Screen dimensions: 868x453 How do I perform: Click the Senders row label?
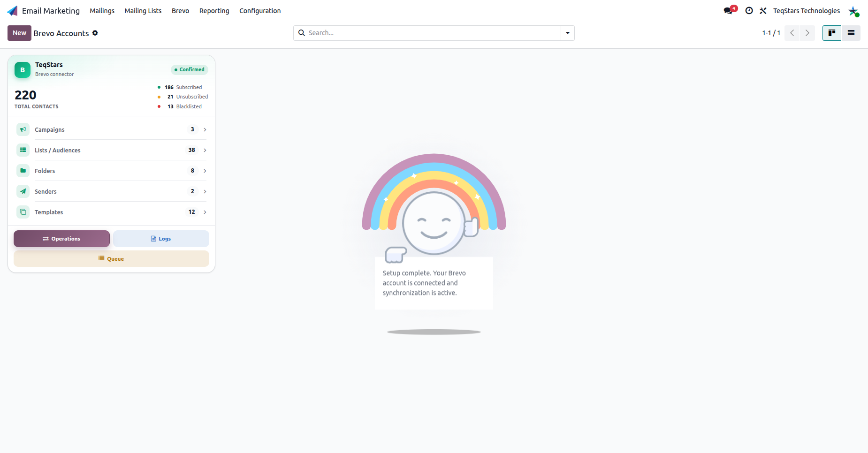46,191
